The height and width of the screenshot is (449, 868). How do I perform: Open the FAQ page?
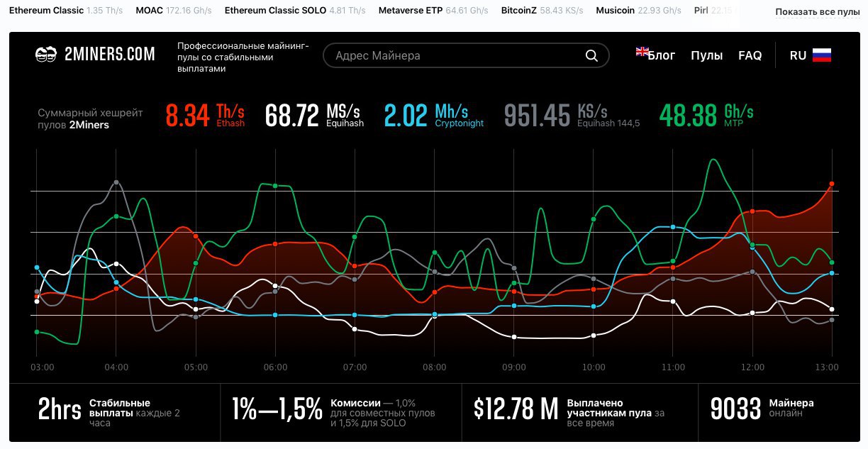pyautogui.click(x=750, y=55)
